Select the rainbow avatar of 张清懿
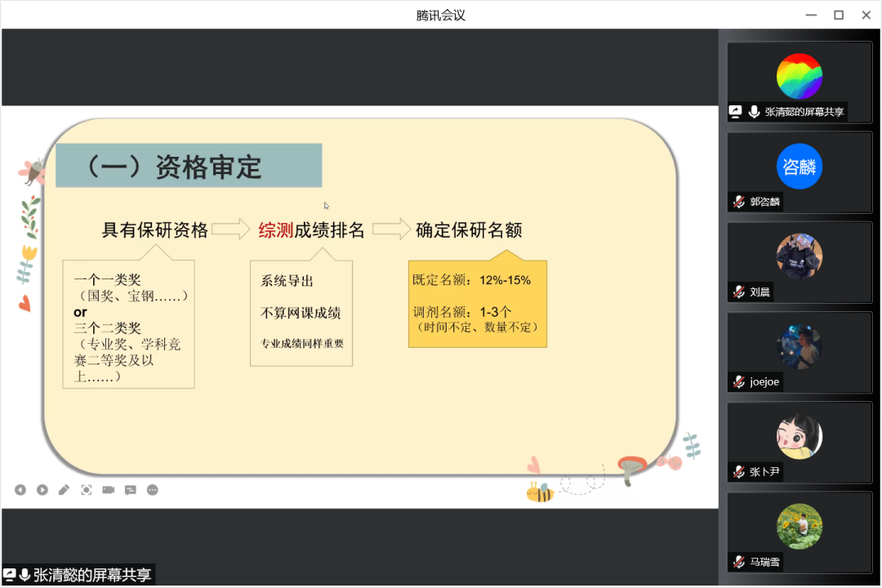This screenshot has height=588, width=882. (x=799, y=76)
